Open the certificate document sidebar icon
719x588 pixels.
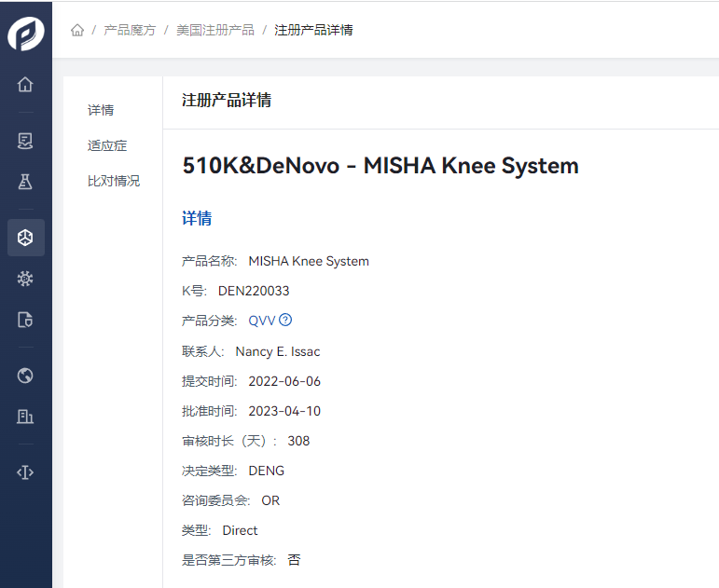tap(25, 141)
